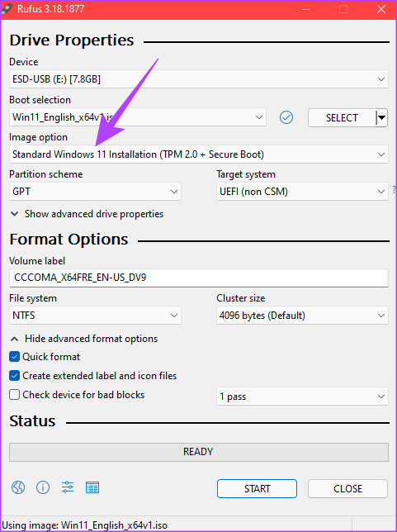This screenshot has height=532, width=397.
Task: Open application settings sliders icon
Action: click(x=68, y=487)
